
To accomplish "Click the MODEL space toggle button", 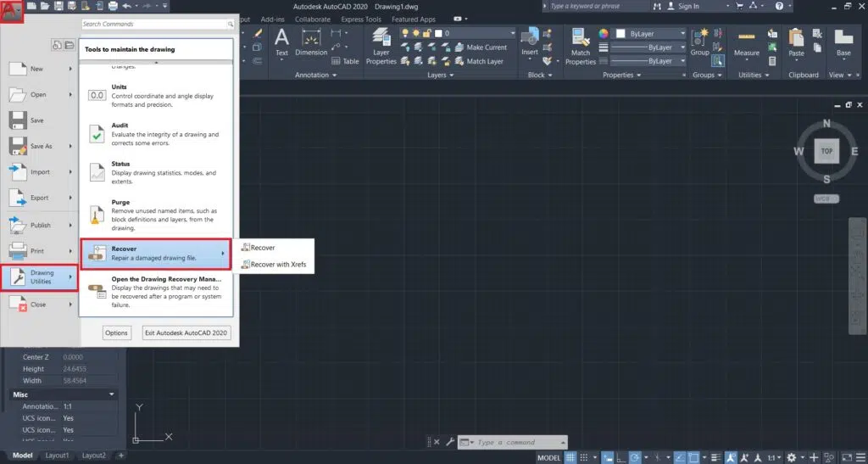I will [549, 457].
